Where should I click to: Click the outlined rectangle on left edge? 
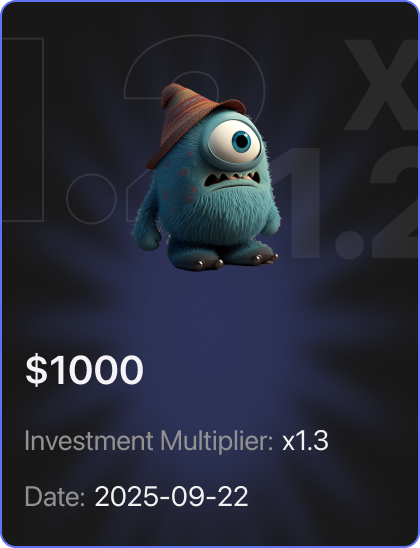[23, 130]
